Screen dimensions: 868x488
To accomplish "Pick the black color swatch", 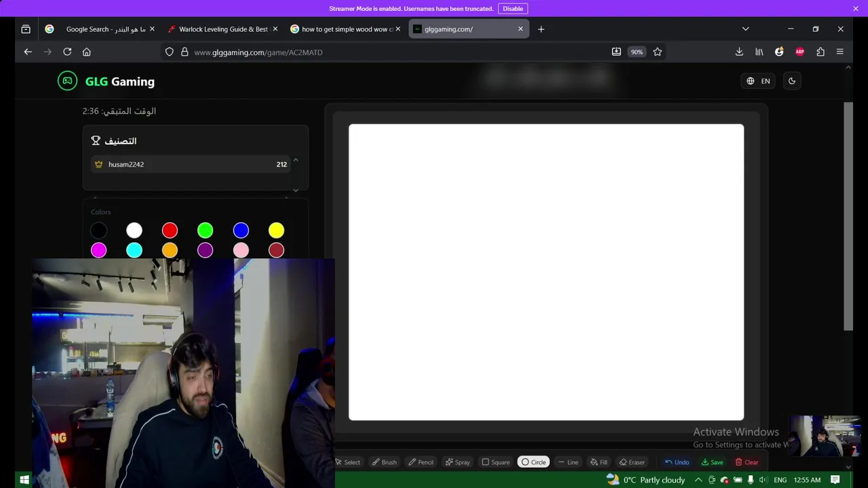I will [99, 230].
